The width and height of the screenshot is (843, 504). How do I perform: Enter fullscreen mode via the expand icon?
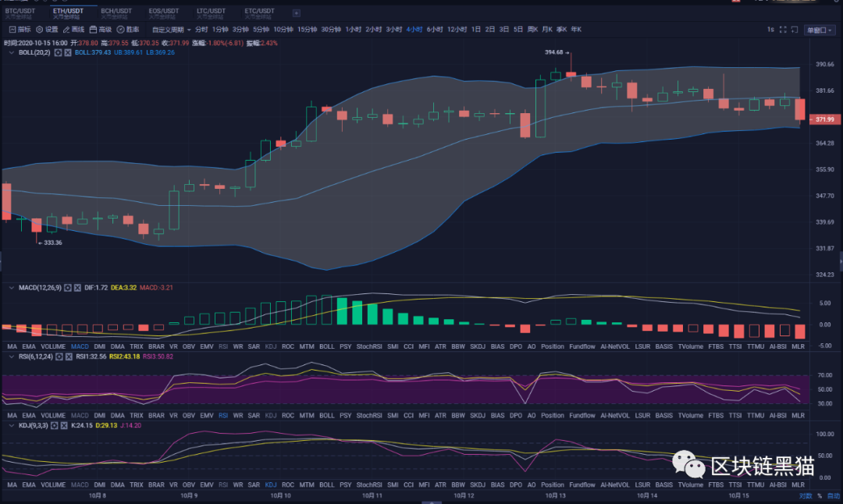pos(782,29)
